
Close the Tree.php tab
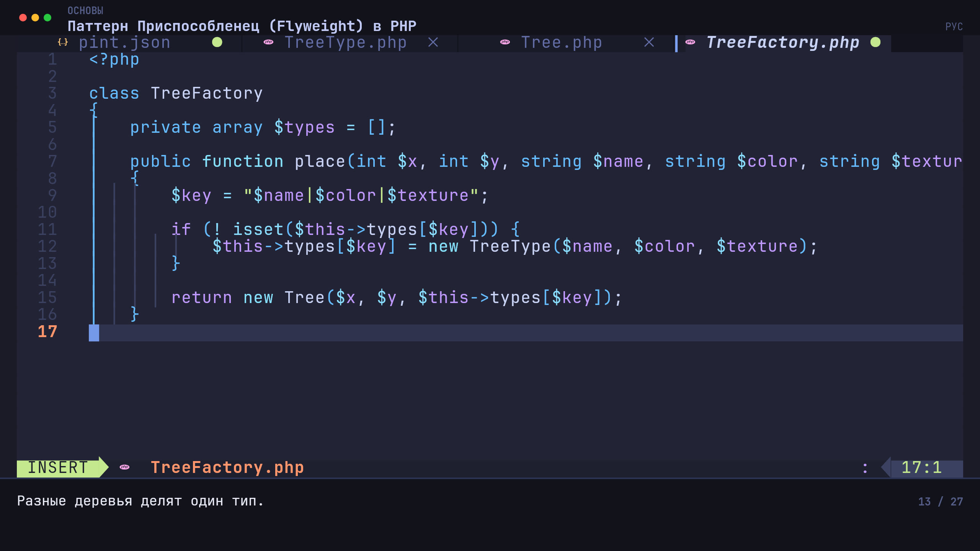click(649, 42)
